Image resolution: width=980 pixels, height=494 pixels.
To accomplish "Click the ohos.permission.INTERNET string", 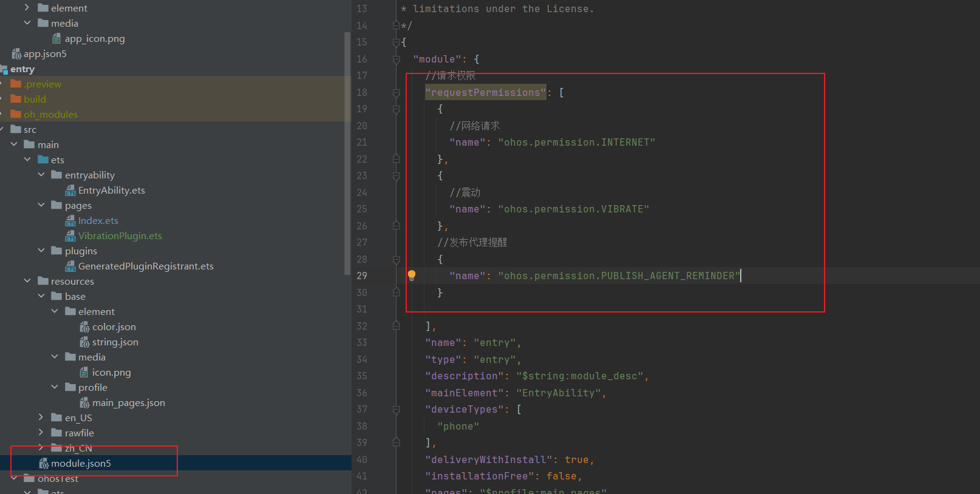I will (577, 143).
